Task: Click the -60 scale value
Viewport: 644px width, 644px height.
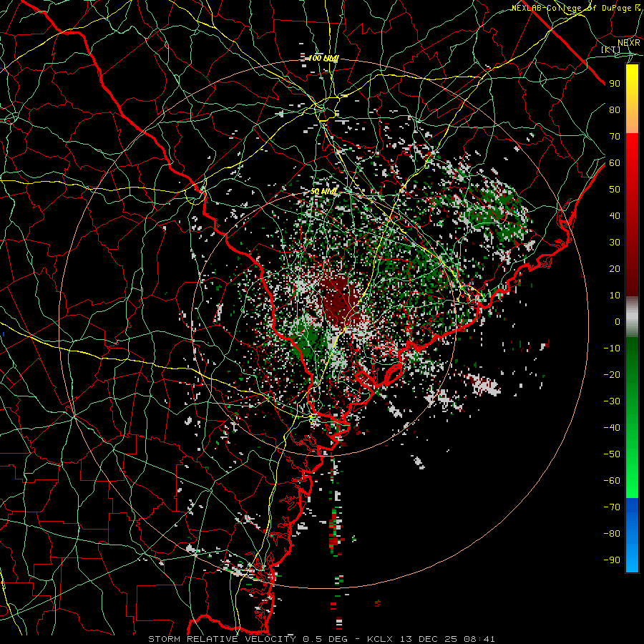Action: coord(612,481)
